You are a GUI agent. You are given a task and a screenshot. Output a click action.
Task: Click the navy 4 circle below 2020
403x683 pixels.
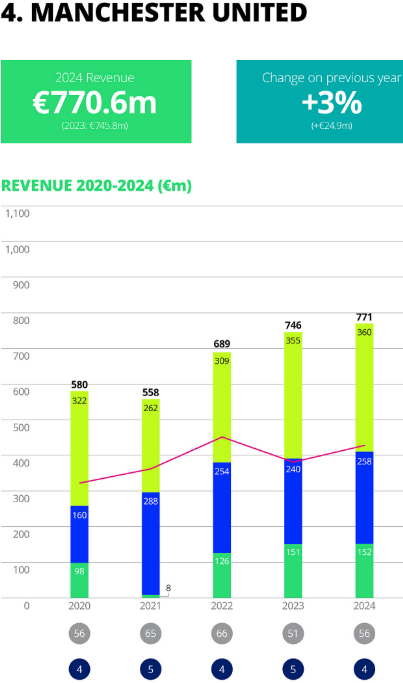pos(79,669)
